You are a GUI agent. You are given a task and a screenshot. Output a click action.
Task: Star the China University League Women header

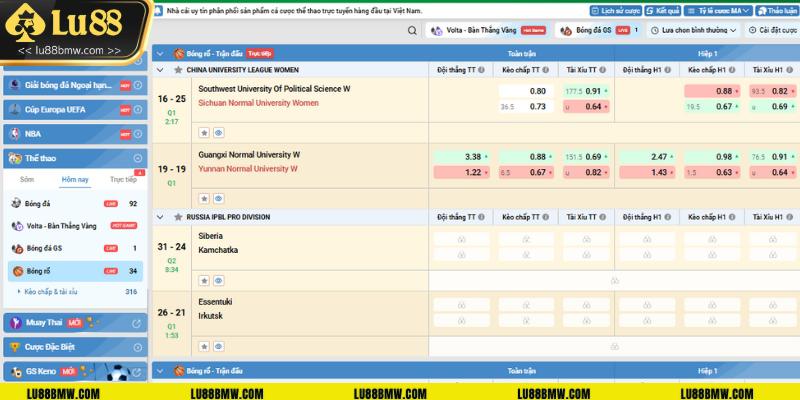178,71
